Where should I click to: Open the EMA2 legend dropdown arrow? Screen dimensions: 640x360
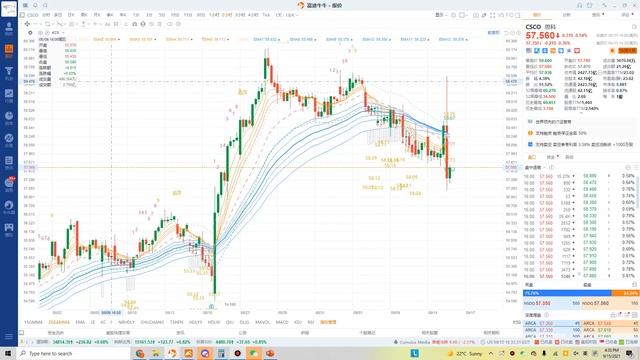(119, 40)
